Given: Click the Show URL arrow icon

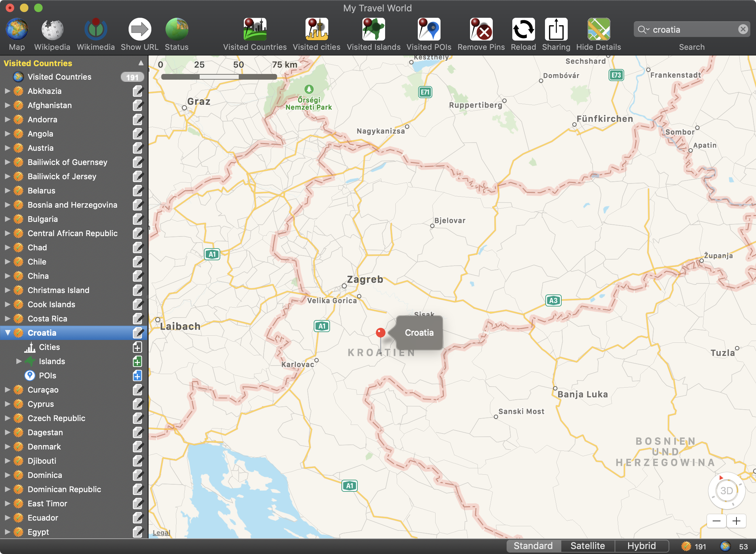Looking at the screenshot, I should (x=140, y=29).
